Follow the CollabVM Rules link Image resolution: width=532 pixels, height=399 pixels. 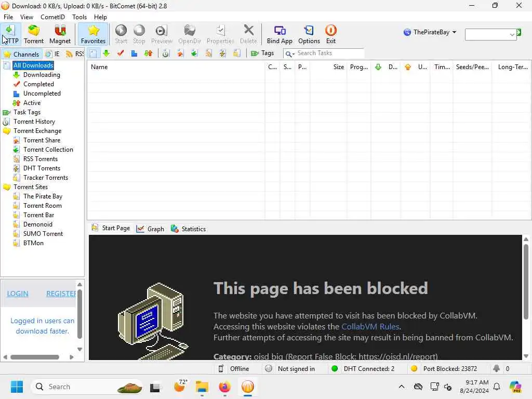pos(370,327)
